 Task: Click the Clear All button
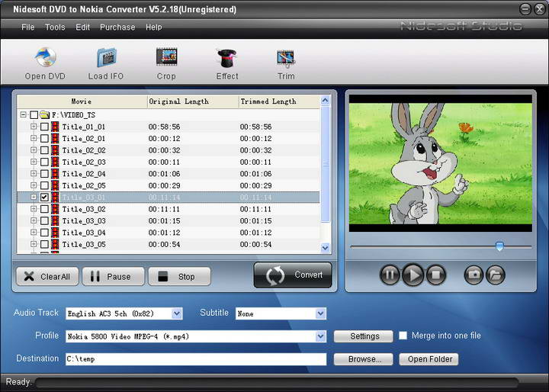coord(47,276)
